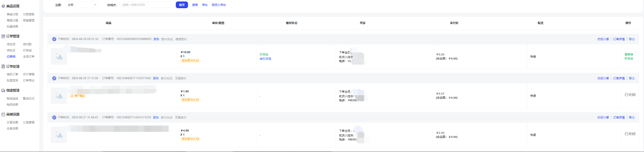Viewport: 644px width, 152px height.
Task: Click the round icon beside the 2024-08-29 order time
Action: pyautogui.click(x=54, y=39)
